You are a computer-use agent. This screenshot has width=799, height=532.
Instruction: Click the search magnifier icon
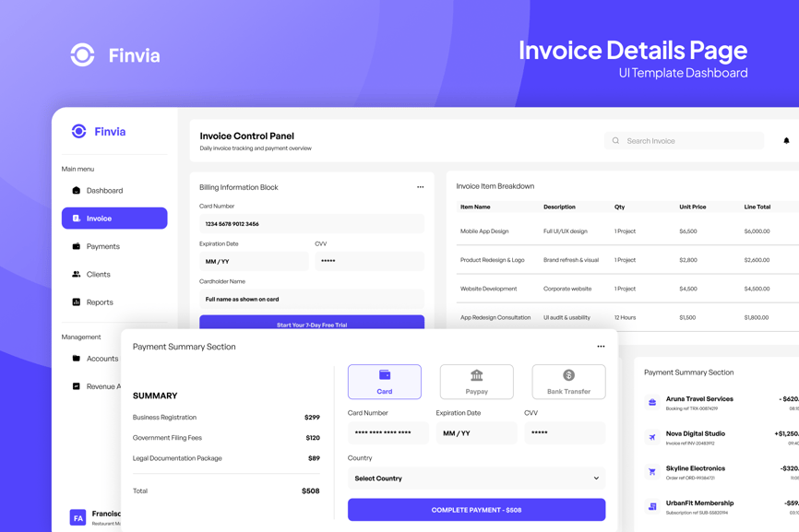point(615,141)
